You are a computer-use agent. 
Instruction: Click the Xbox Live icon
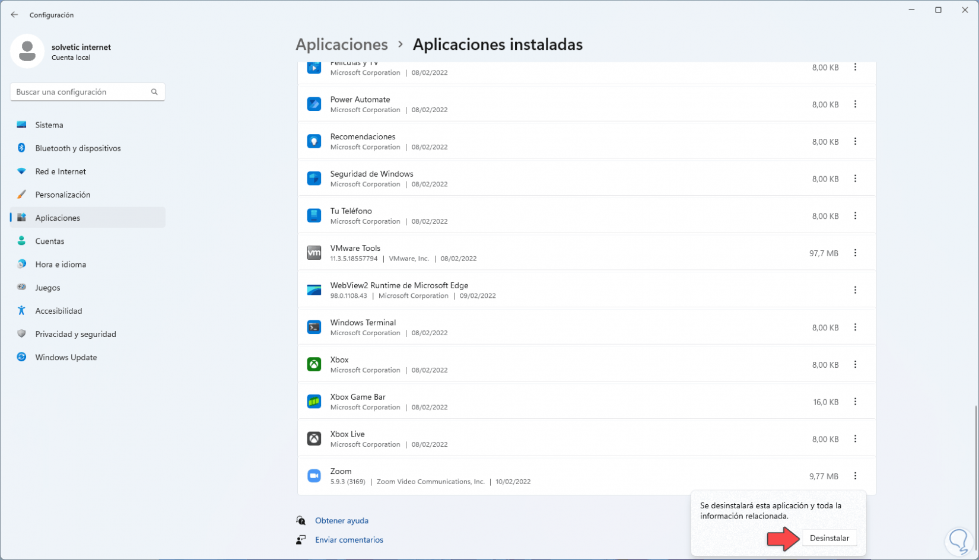(314, 439)
